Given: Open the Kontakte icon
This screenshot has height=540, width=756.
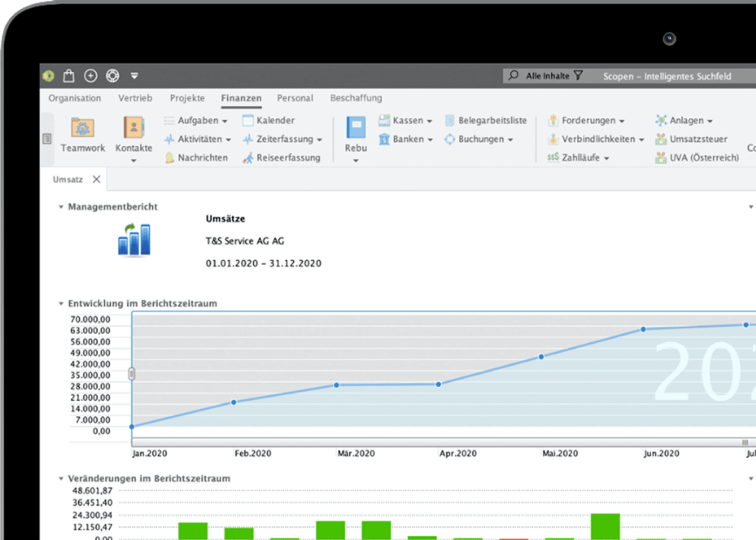Looking at the screenshot, I should (x=133, y=127).
